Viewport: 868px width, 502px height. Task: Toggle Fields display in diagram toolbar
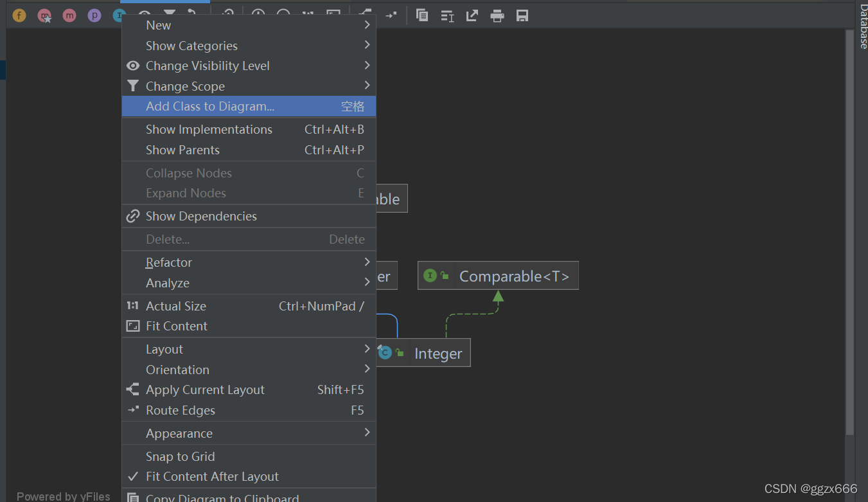click(x=19, y=15)
